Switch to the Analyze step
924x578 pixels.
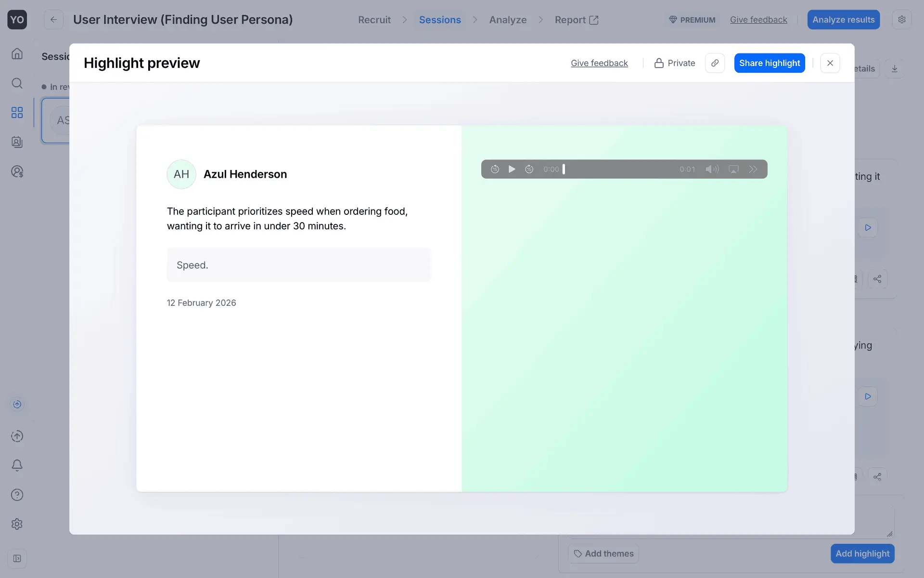(508, 20)
